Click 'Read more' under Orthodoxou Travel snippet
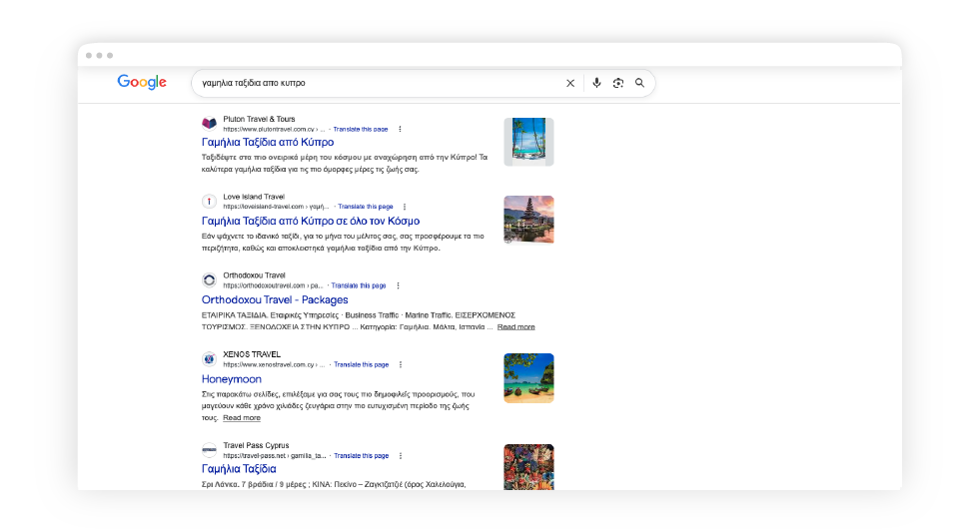The height and width of the screenshot is (529, 980). click(515, 327)
